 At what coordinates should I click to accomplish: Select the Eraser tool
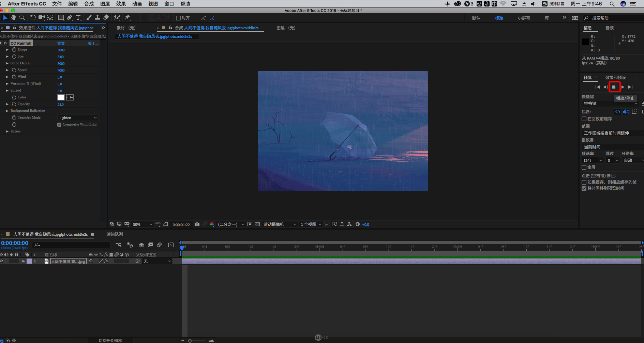click(x=106, y=17)
